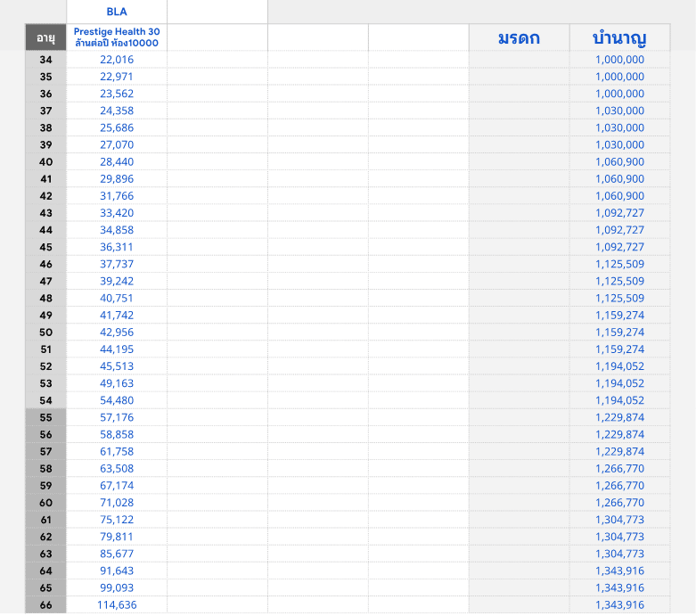Select premium value 34,858
Screen dimensions: 696x616
(117, 230)
